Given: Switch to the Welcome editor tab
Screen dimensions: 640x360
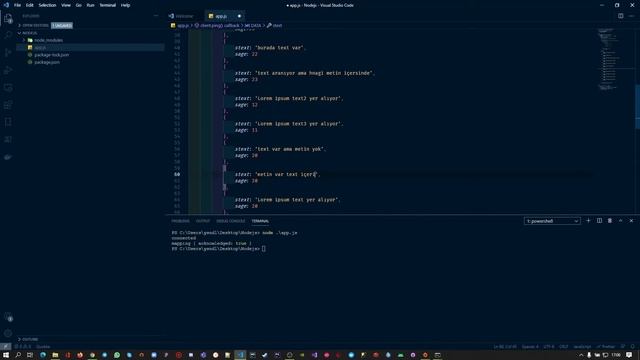Looking at the screenshot, I should click(x=184, y=16).
